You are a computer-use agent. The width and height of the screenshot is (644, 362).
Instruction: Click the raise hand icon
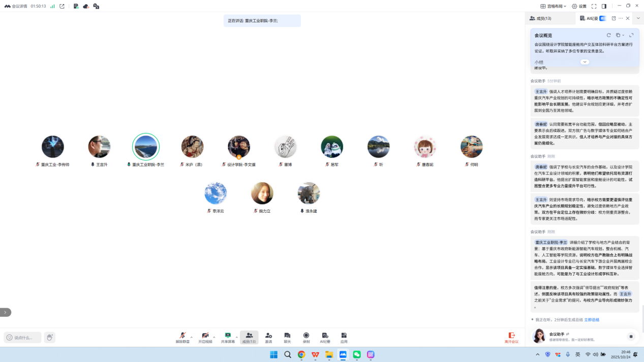(49, 338)
